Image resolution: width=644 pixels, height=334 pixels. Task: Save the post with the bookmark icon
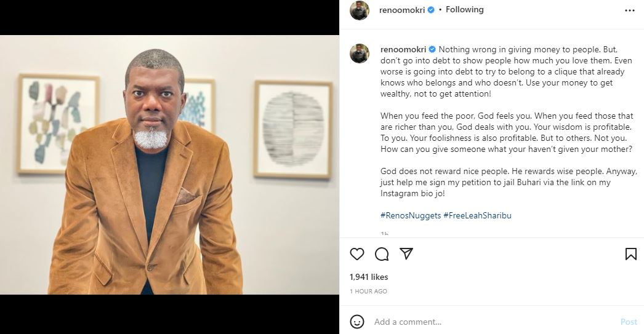coord(630,254)
